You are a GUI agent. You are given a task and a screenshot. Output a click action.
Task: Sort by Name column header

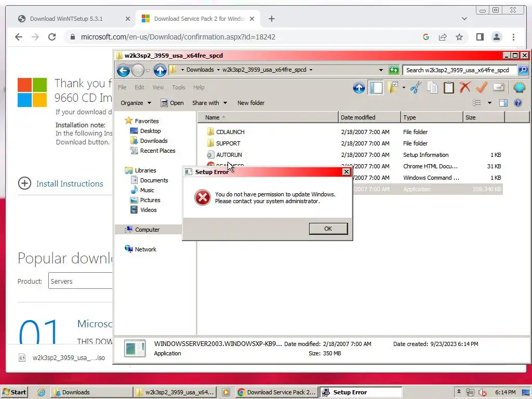pyautogui.click(x=268, y=117)
